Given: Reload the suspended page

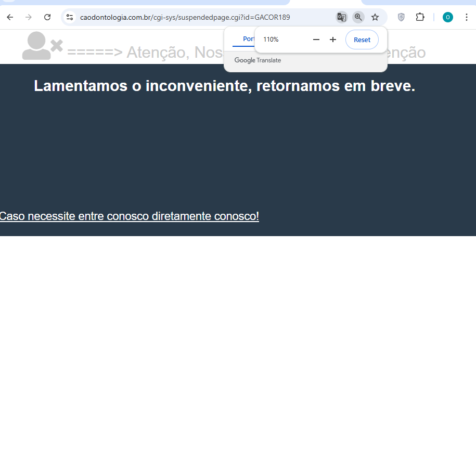Looking at the screenshot, I should click(x=47, y=17).
